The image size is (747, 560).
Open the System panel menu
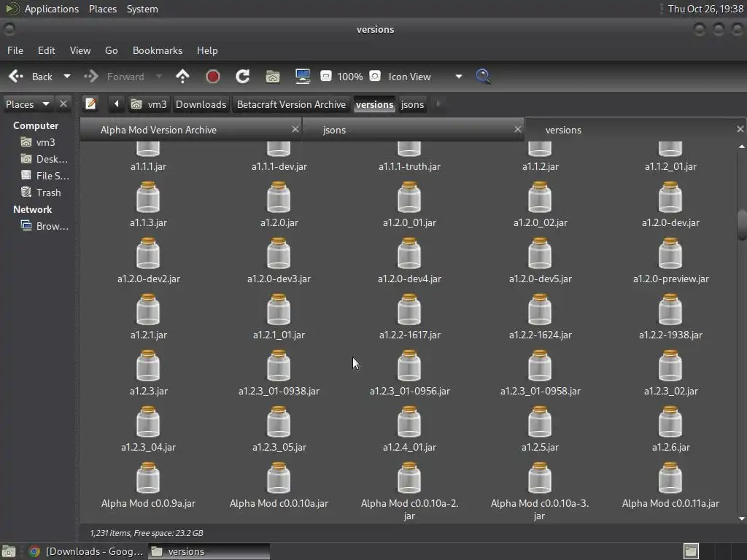click(x=142, y=9)
